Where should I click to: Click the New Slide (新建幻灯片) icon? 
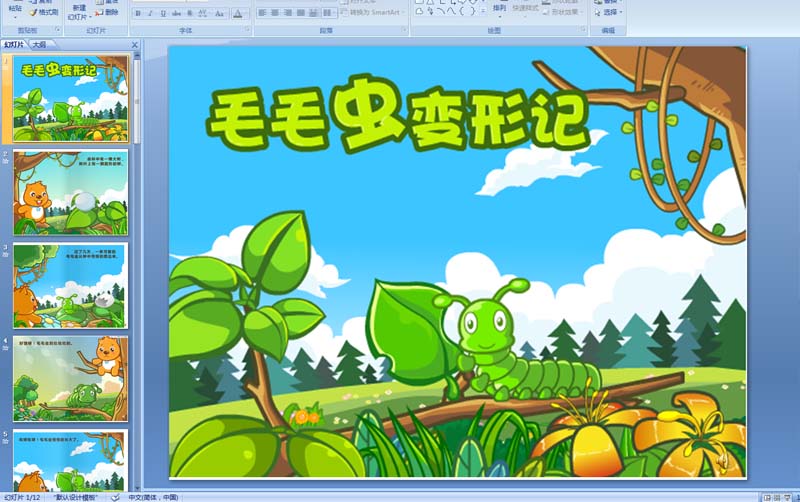(78, 10)
